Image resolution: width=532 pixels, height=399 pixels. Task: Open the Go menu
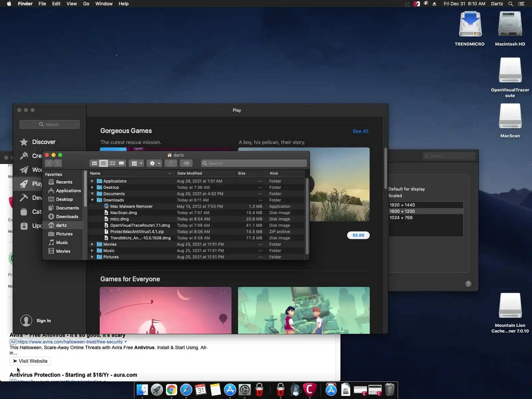[x=86, y=4]
